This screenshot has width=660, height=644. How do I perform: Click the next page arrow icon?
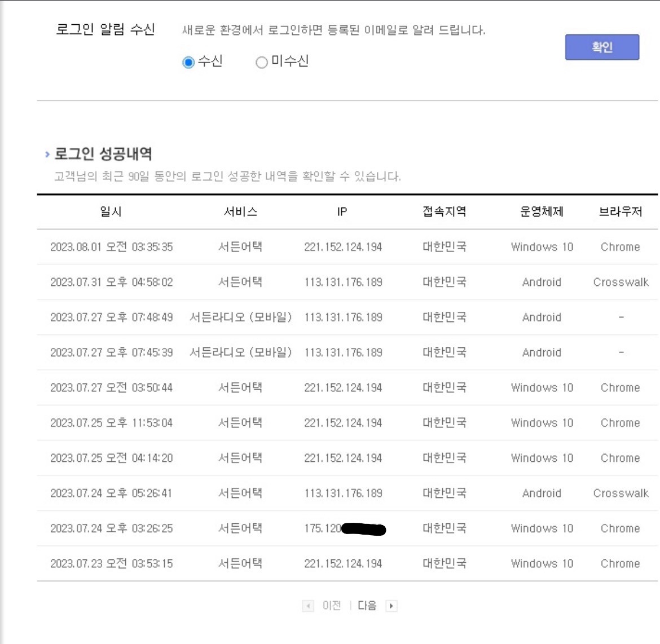(x=391, y=606)
